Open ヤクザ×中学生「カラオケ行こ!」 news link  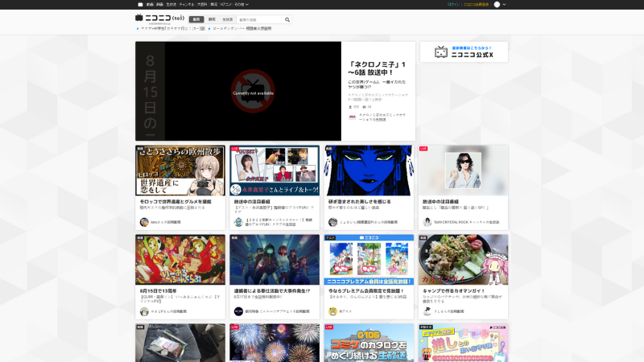[x=173, y=29]
